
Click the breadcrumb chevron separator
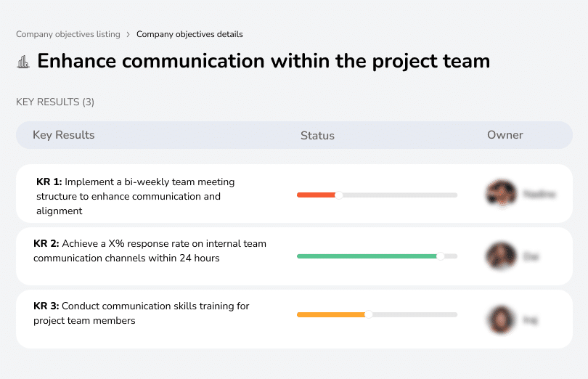pos(128,35)
